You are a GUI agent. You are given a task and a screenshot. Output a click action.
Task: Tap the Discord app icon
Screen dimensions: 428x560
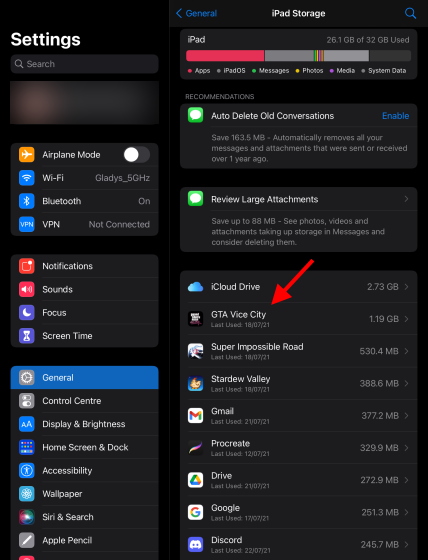tap(195, 544)
